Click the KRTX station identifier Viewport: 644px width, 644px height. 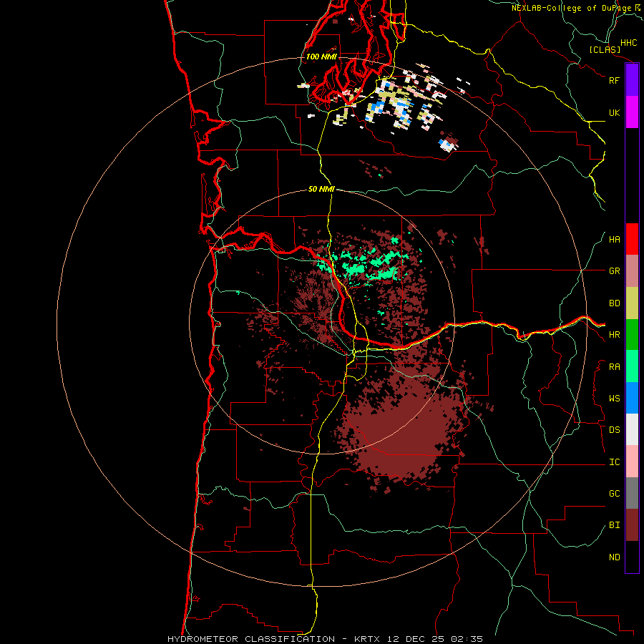point(367,639)
